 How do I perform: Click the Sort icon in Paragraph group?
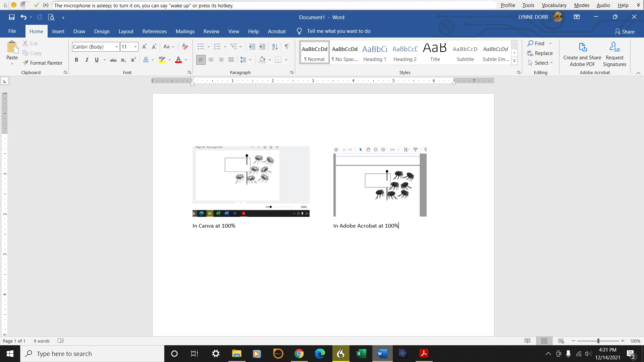[x=275, y=47]
